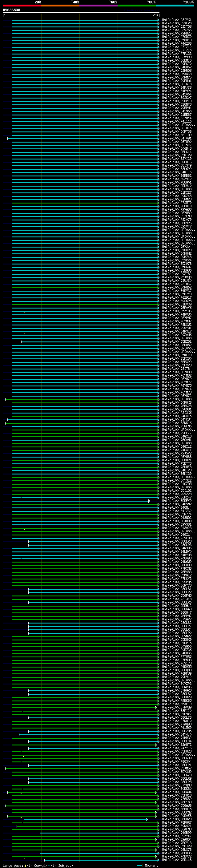Click the UniRef100_Q7RVQ9 label
This screenshot has width=197, height=868.
[176, 707]
